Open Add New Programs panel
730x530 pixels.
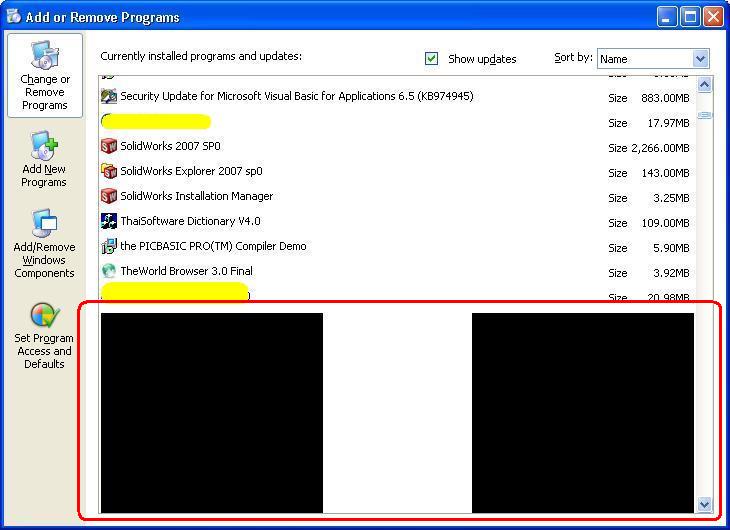(x=44, y=159)
